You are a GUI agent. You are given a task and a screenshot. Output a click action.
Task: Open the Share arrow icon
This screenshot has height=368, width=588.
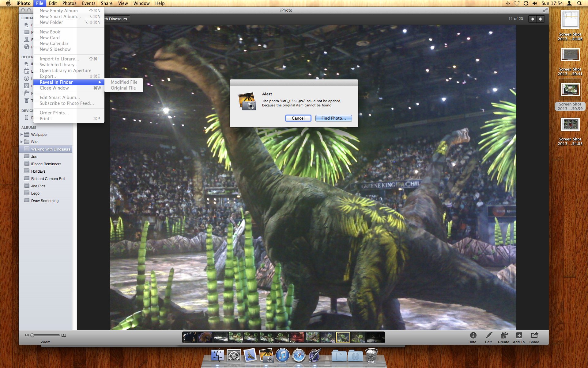[x=534, y=335]
